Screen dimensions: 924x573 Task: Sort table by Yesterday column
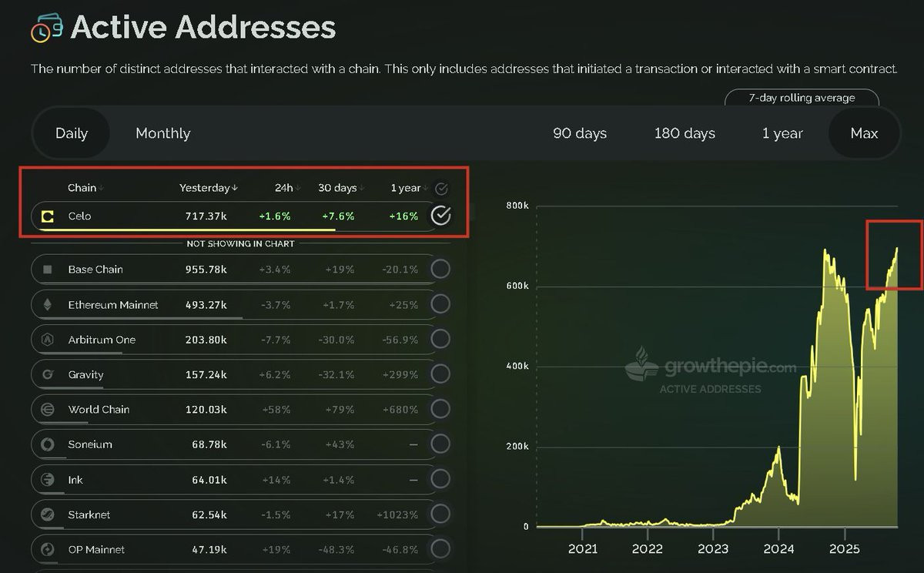coord(208,188)
